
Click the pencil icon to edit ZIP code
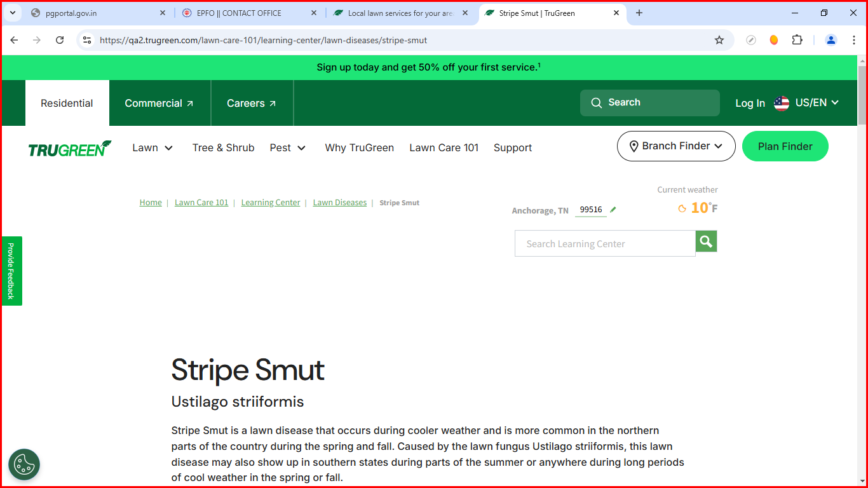point(613,210)
